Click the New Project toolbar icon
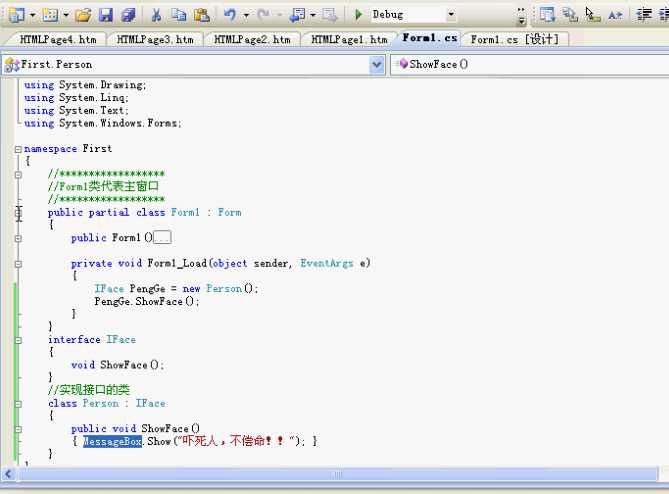The width and height of the screenshot is (669, 494). click(x=16, y=15)
